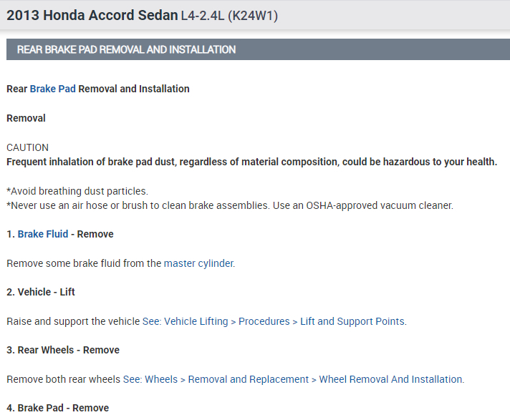
Task: Click the bold brake dust inhalation warning
Action: [251, 162]
